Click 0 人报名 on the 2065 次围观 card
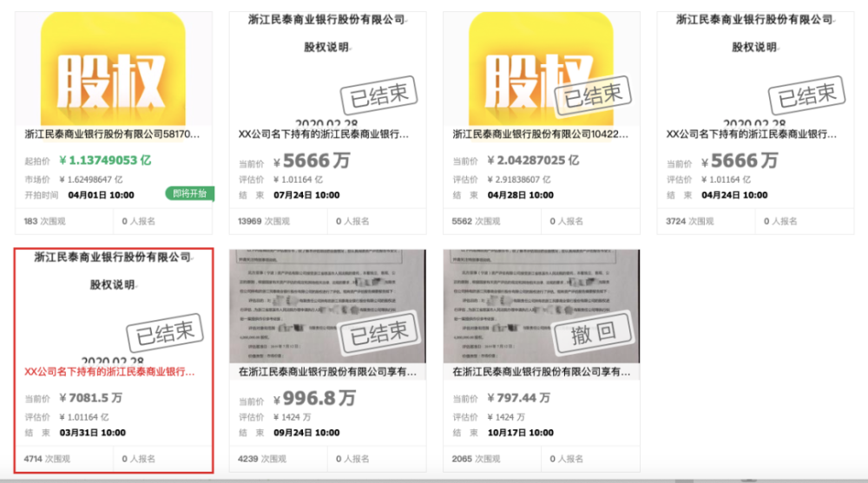 tap(566, 459)
